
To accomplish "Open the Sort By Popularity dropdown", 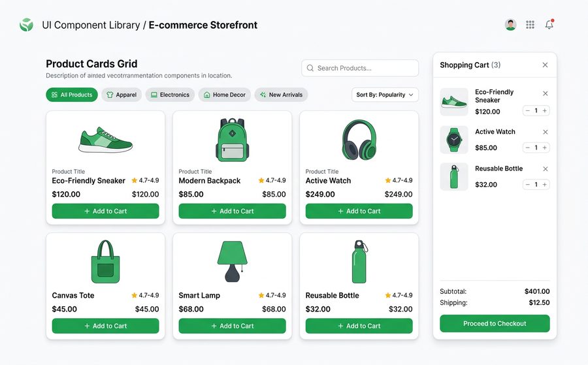I will tap(385, 95).
